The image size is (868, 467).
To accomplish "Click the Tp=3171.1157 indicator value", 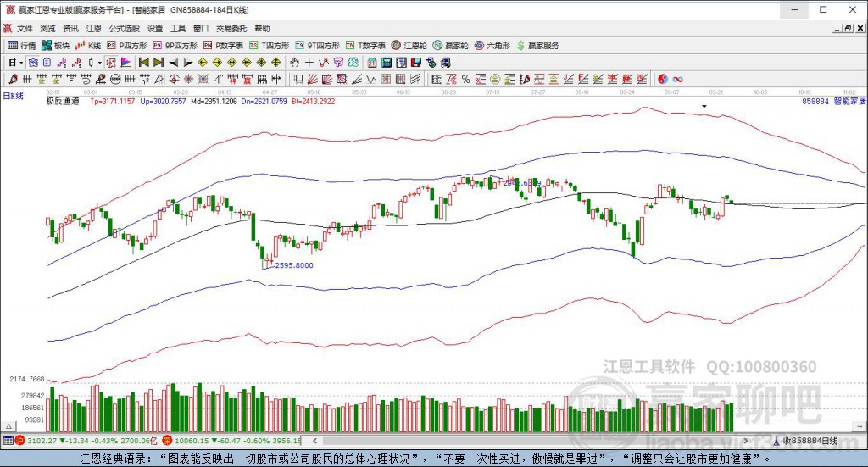I will tap(113, 101).
